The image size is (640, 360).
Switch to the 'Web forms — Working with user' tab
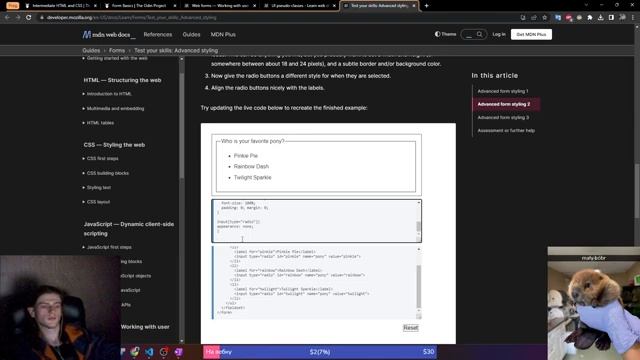click(x=219, y=6)
